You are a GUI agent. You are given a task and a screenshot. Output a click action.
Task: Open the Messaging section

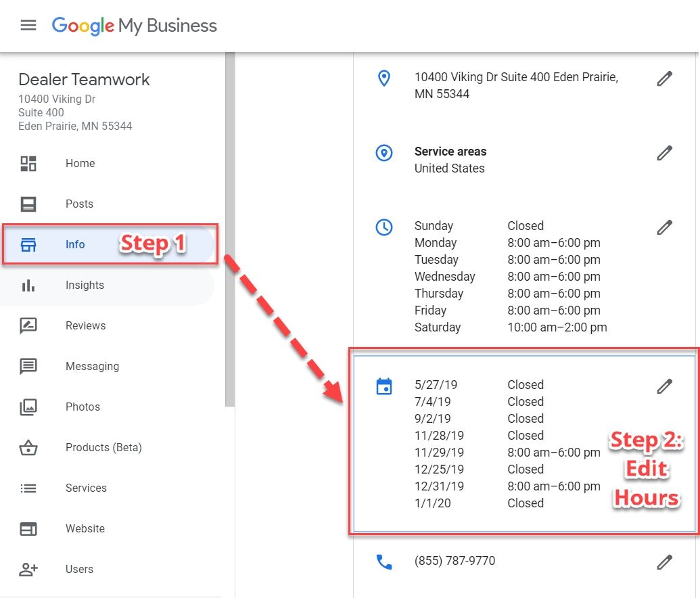tap(92, 367)
